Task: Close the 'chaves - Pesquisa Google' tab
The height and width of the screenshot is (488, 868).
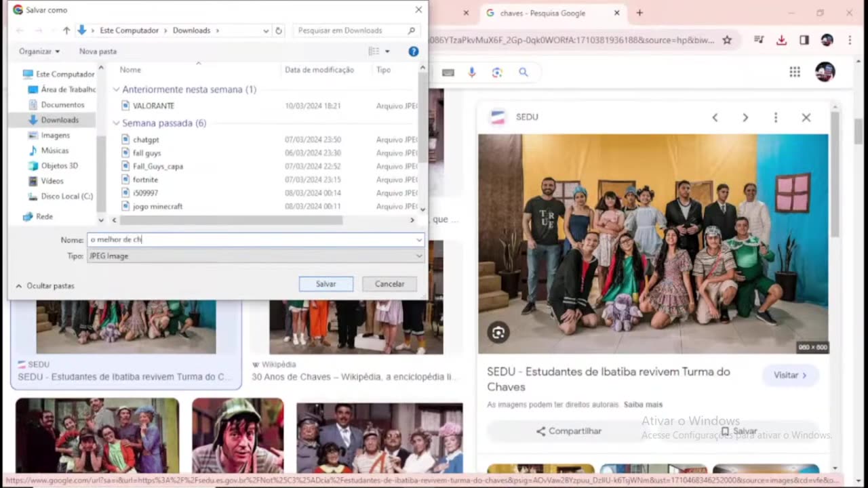Action: (616, 13)
